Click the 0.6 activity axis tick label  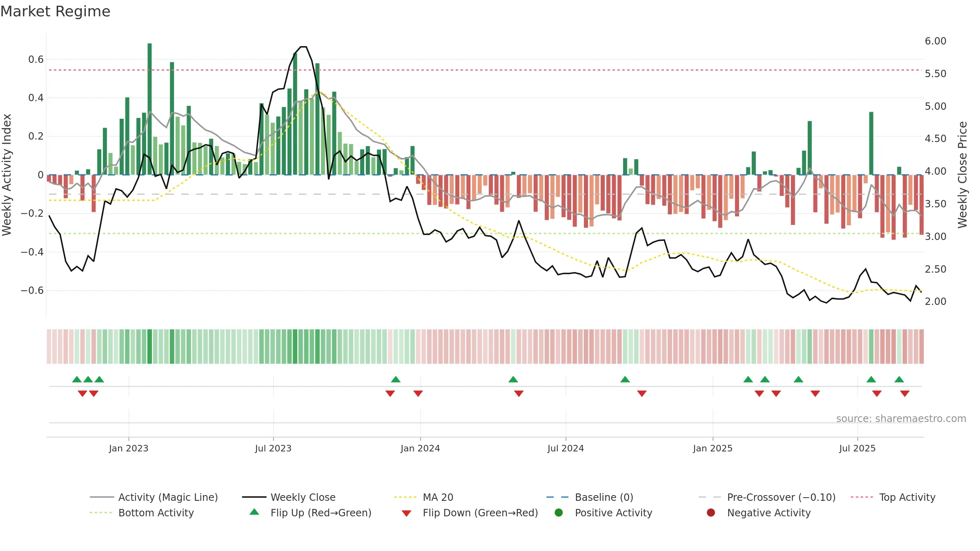coord(36,60)
